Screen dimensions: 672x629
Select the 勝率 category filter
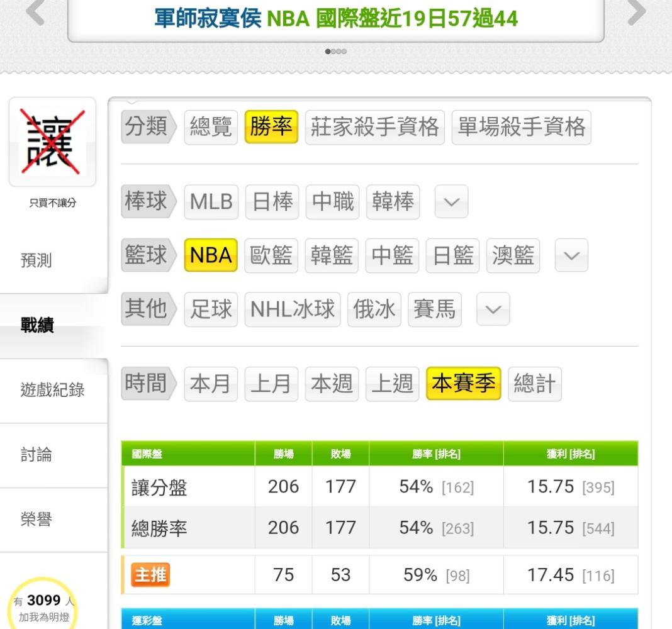[x=271, y=127]
